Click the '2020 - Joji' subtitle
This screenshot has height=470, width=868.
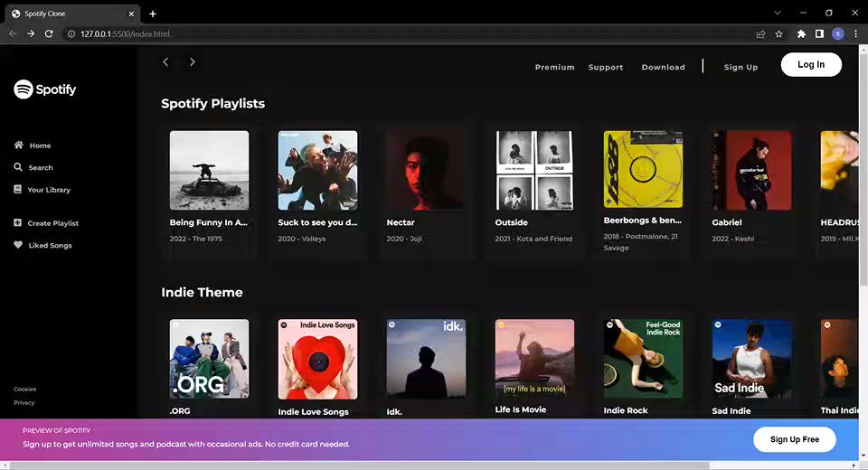click(x=404, y=239)
